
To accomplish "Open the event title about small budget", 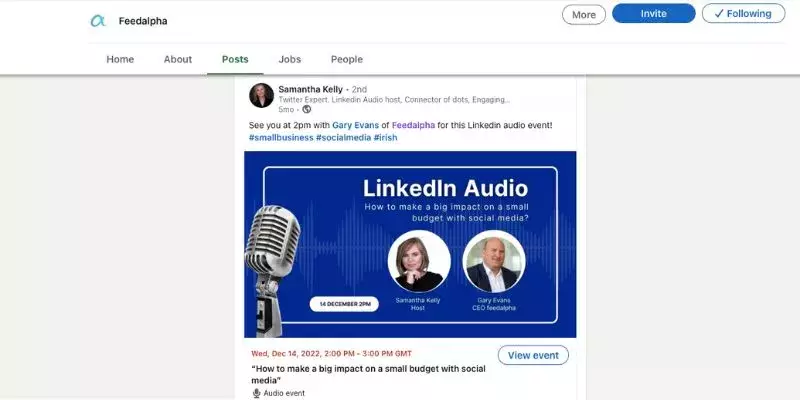I will (368, 374).
